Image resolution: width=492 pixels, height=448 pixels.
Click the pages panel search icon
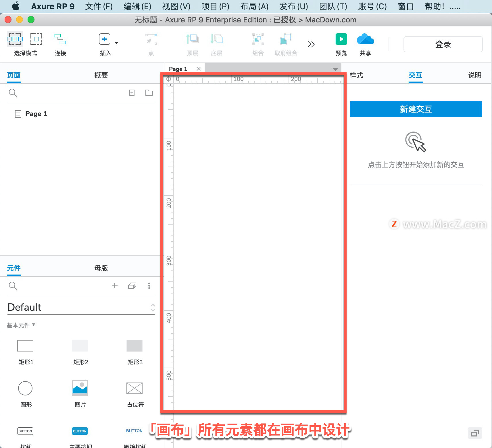tap(13, 92)
